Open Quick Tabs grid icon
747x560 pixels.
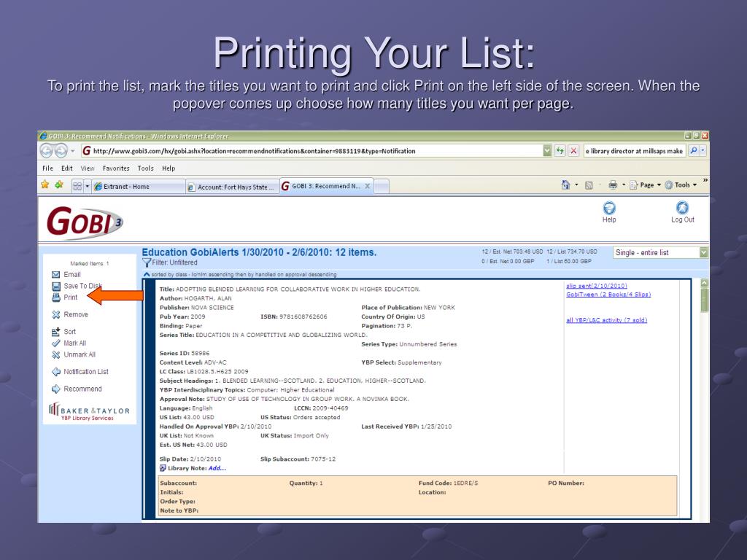click(77, 186)
